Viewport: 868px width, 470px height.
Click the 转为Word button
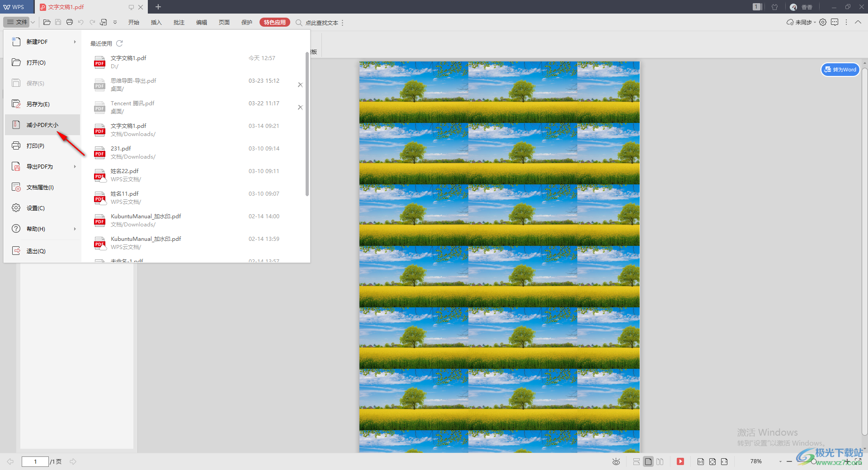(x=840, y=69)
